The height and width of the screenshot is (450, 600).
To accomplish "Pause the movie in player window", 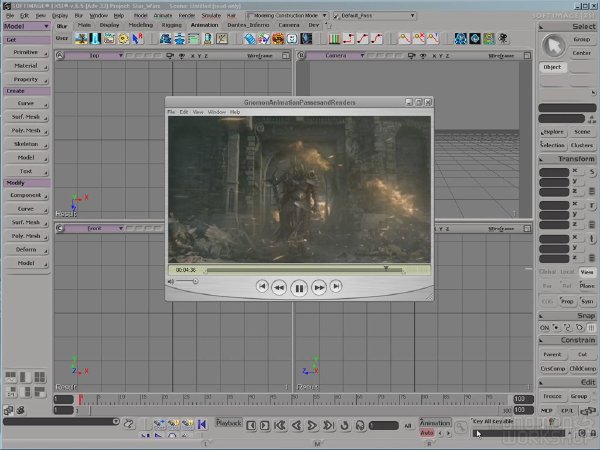I will coord(299,288).
